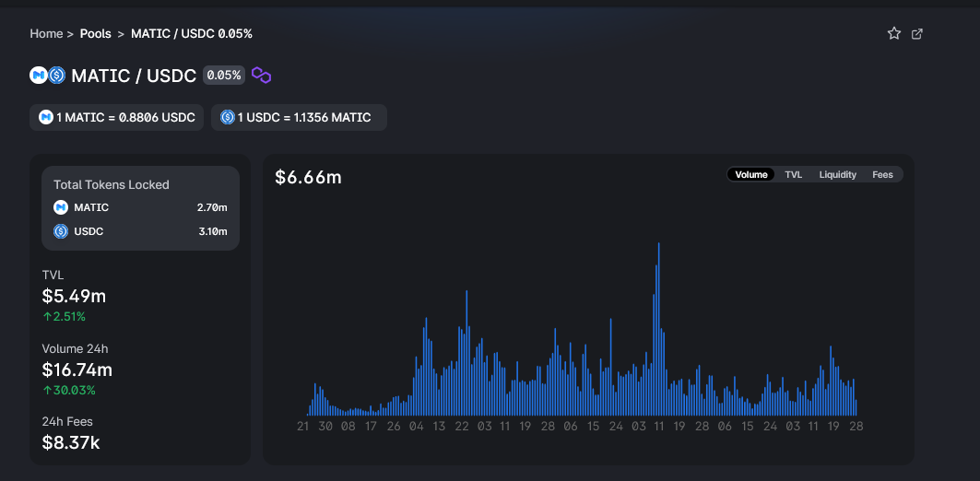The width and height of the screenshot is (980, 481).
Task: Click USDC token logo beside pool title
Action: pyautogui.click(x=57, y=76)
